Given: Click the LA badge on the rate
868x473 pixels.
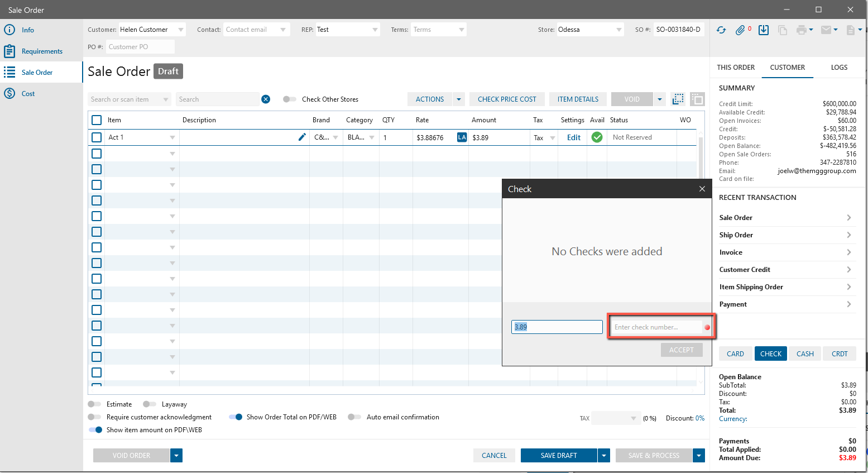Looking at the screenshot, I should pyautogui.click(x=462, y=137).
